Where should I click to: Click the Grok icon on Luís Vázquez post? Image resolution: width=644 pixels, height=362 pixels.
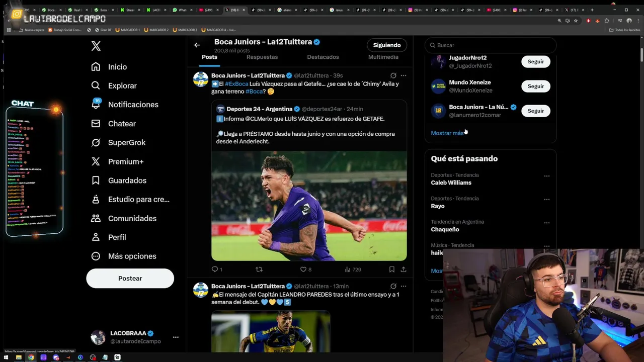[393, 75]
